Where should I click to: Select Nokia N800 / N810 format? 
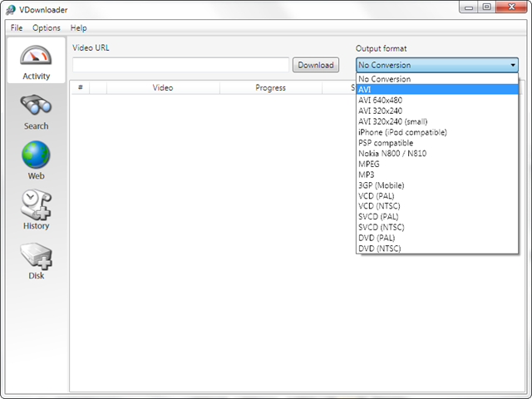click(x=437, y=153)
